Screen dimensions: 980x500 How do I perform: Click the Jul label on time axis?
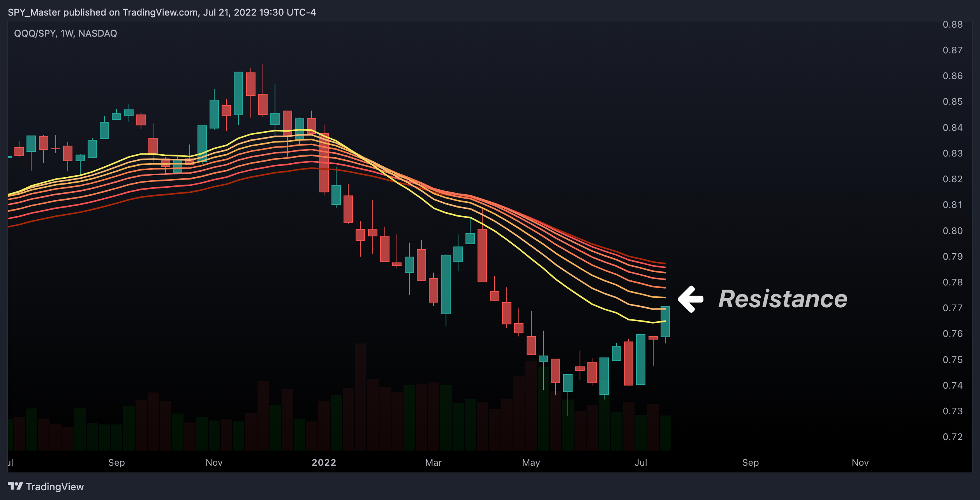coord(641,463)
